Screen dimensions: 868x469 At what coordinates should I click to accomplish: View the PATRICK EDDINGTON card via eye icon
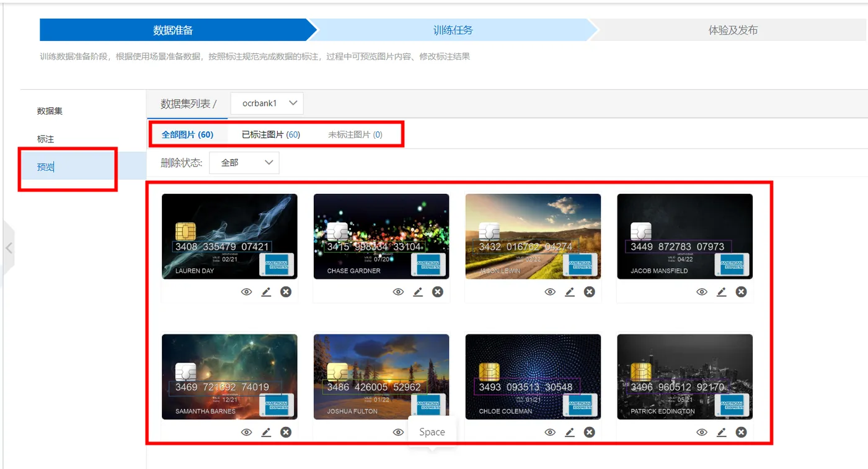click(702, 432)
